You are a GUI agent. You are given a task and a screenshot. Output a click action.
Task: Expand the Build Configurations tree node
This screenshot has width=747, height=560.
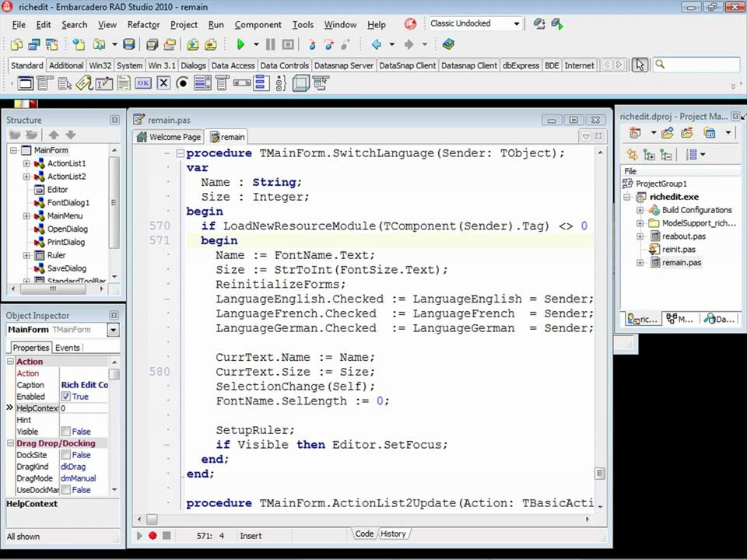pyautogui.click(x=640, y=210)
